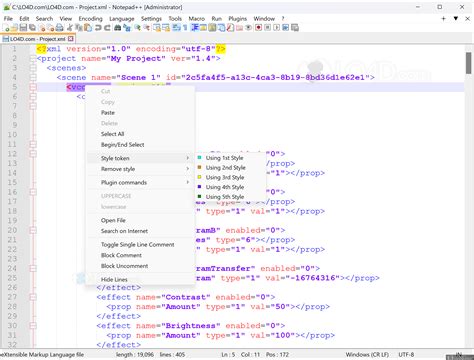474x360 pixels.
Task: Open Replace using the toolbar icon
Action: (127, 28)
